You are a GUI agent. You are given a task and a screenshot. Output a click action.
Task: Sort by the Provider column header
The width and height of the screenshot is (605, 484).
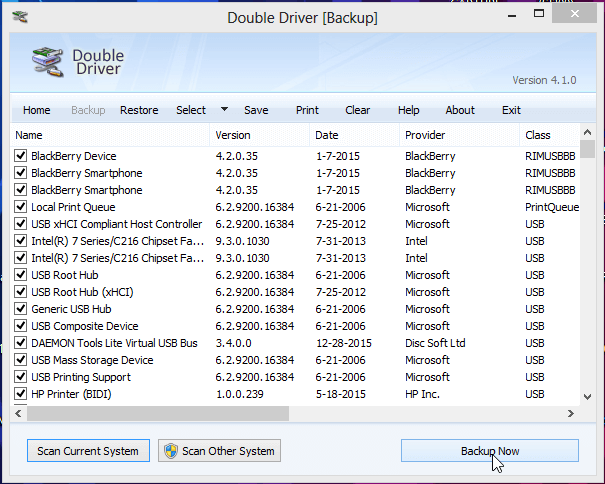(460, 135)
